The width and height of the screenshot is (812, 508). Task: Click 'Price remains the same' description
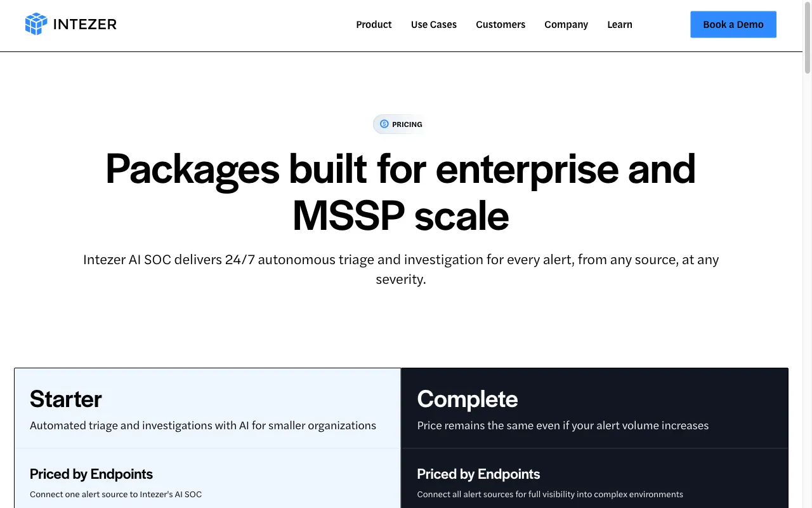point(563,425)
